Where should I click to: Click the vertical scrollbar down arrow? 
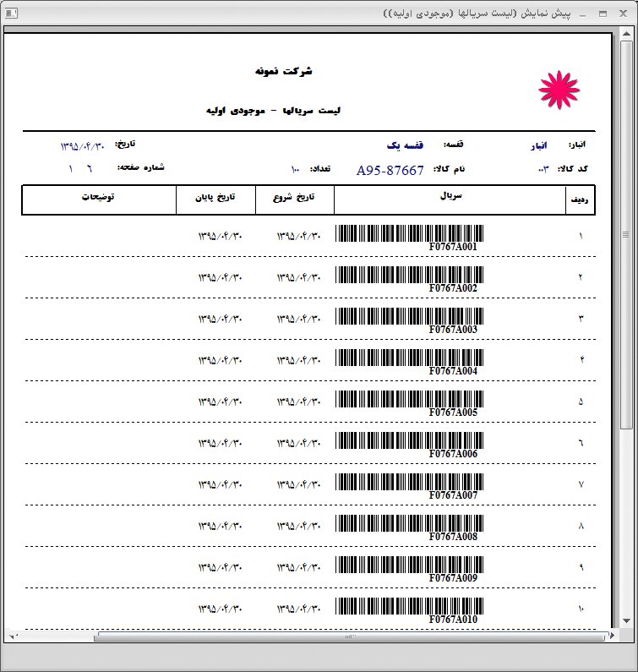pos(626,620)
